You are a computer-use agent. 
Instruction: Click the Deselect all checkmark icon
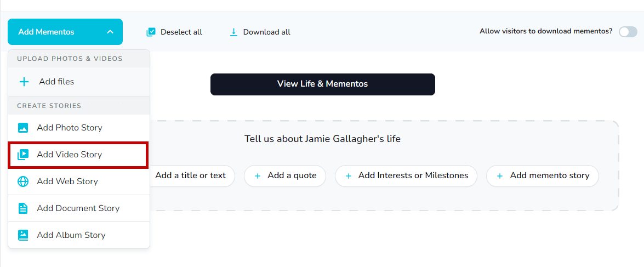(x=151, y=32)
